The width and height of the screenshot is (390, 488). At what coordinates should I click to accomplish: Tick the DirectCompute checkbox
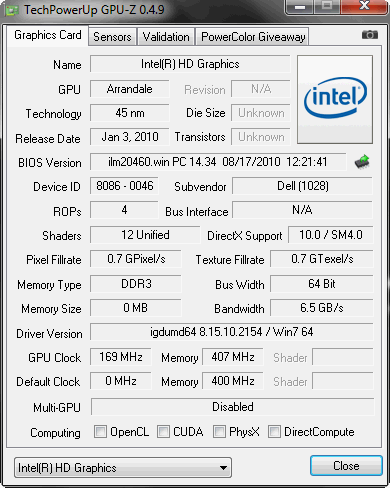274,431
